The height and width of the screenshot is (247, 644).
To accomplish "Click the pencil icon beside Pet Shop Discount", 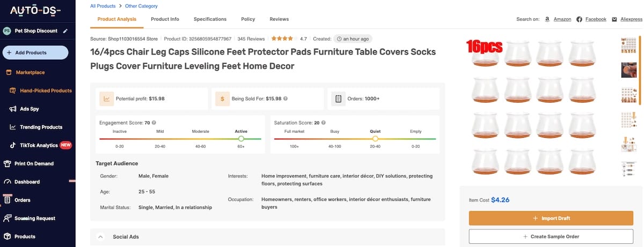I will pyautogui.click(x=65, y=31).
